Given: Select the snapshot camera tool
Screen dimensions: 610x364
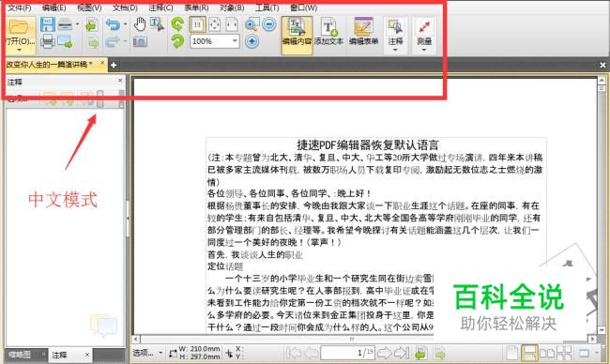Looking at the screenshot, I should coord(140,41).
